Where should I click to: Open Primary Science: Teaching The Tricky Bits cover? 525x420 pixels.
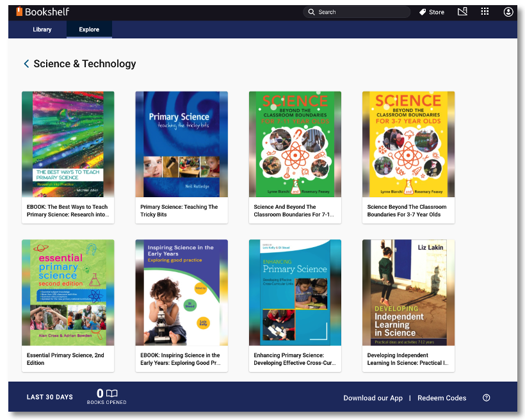(x=181, y=144)
